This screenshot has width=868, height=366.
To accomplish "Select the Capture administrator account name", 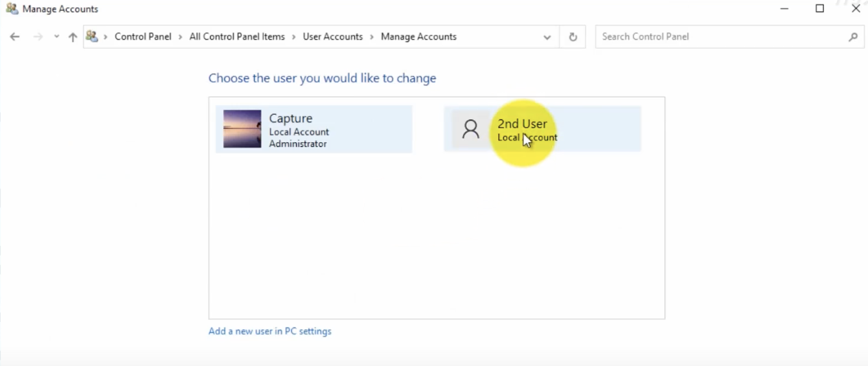I will (290, 119).
